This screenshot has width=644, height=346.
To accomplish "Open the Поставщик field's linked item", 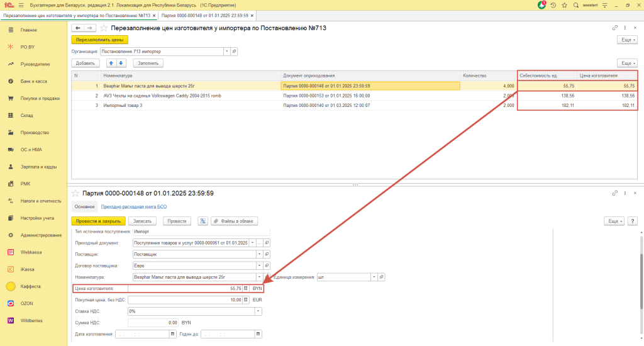I will tap(267, 254).
